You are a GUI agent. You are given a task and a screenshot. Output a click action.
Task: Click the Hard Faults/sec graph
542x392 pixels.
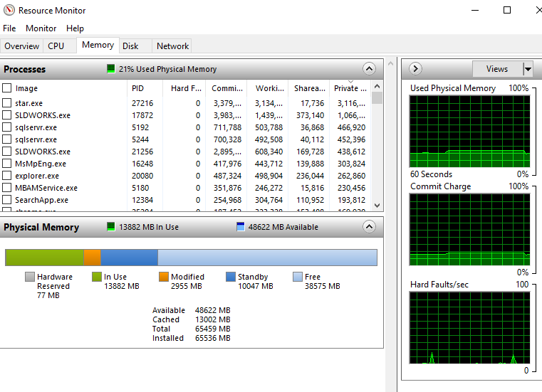point(469,327)
